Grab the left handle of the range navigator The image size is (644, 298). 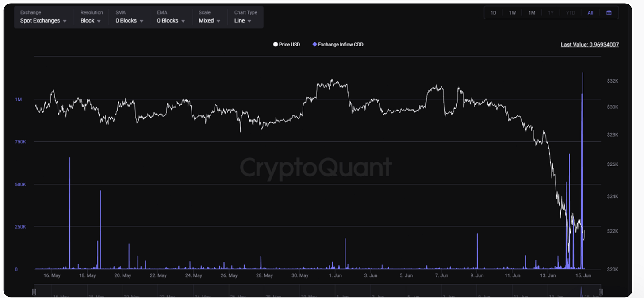34,291
